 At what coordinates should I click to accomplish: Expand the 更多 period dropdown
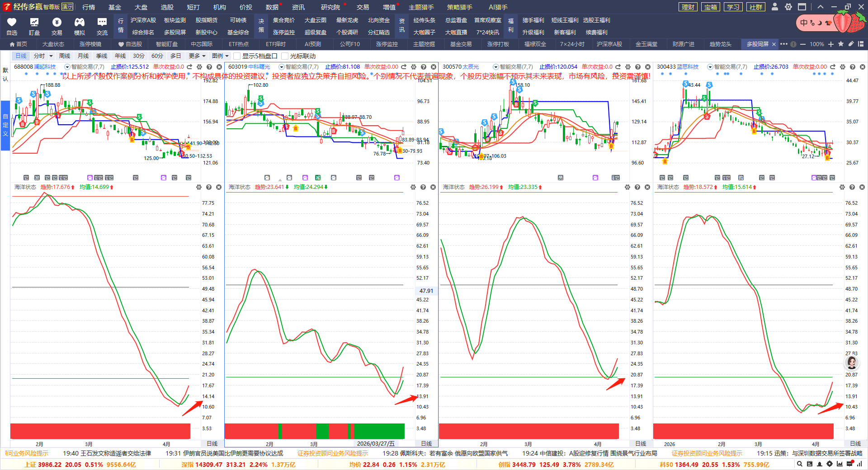[197, 56]
